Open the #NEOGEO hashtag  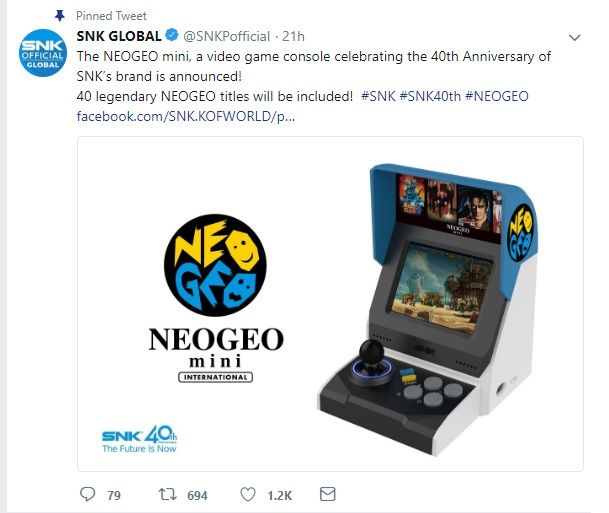coord(497,96)
